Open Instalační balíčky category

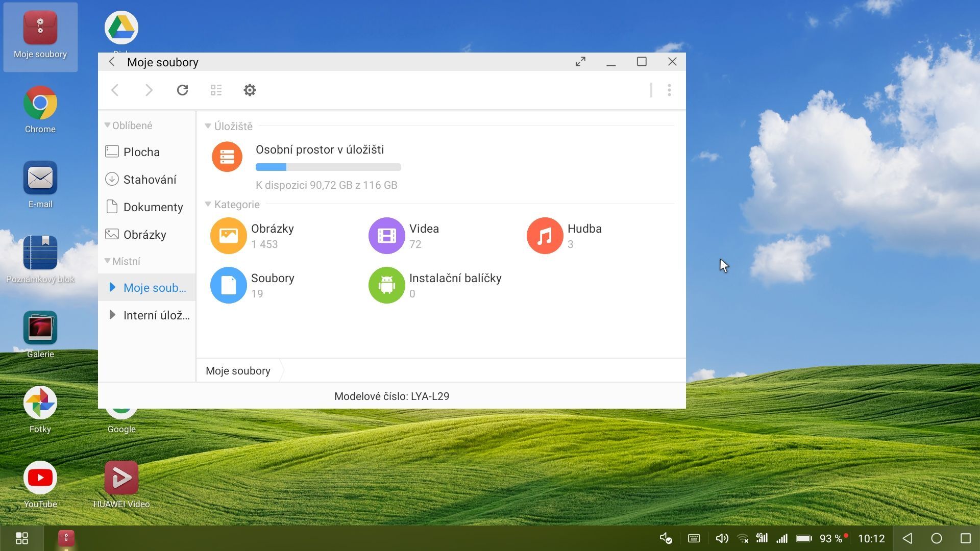click(x=387, y=285)
